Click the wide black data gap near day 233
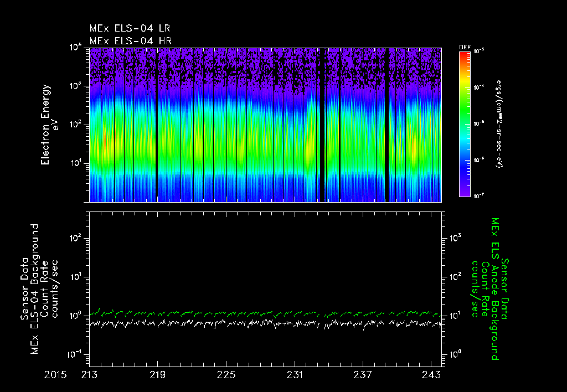Viewport: 567px width, 392px height. [322, 125]
